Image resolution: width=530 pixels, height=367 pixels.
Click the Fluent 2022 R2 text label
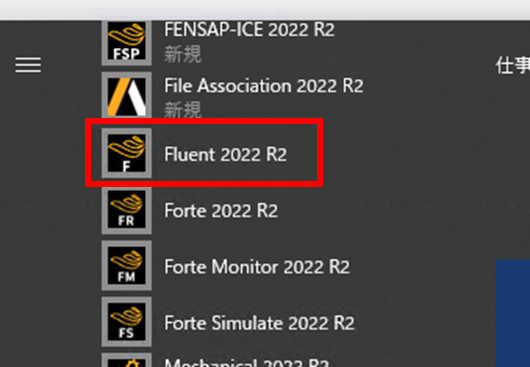(x=225, y=154)
